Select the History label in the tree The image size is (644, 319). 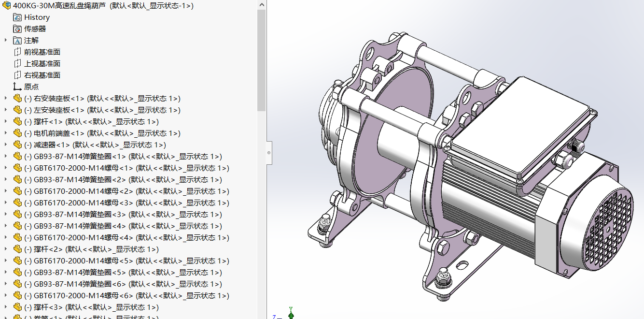pyautogui.click(x=37, y=17)
